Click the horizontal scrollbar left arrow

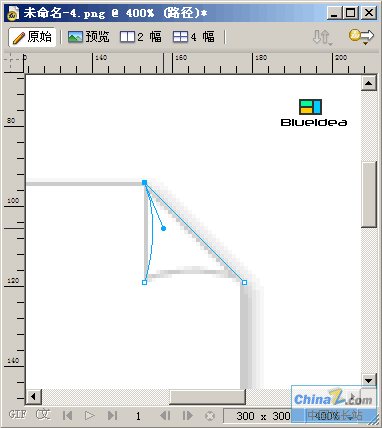[x=34, y=397]
